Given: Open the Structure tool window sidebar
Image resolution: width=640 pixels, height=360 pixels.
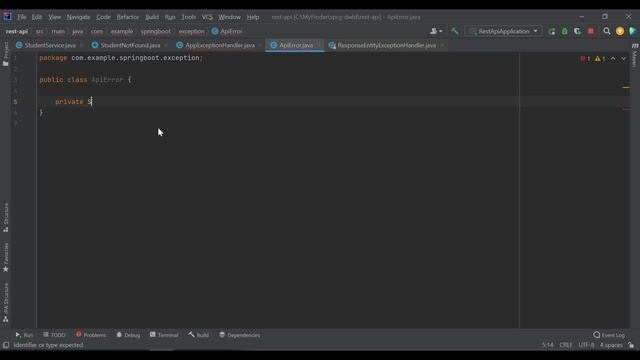Looking at the screenshot, I should click(6, 218).
